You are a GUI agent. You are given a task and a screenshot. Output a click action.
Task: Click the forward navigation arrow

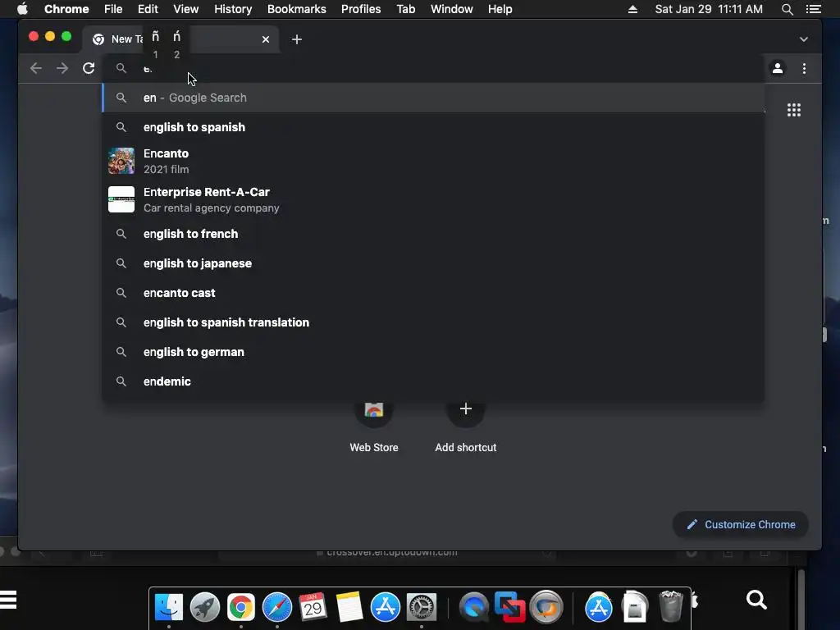(62, 69)
